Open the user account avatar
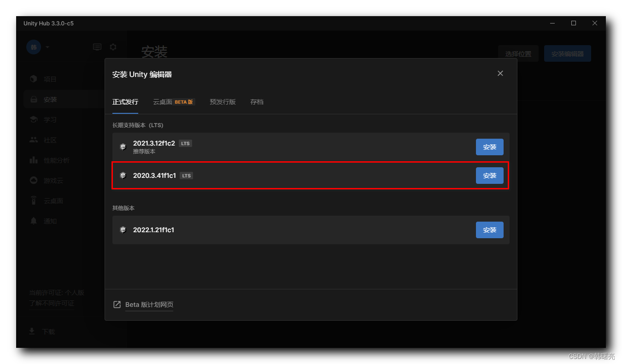 pyautogui.click(x=34, y=47)
